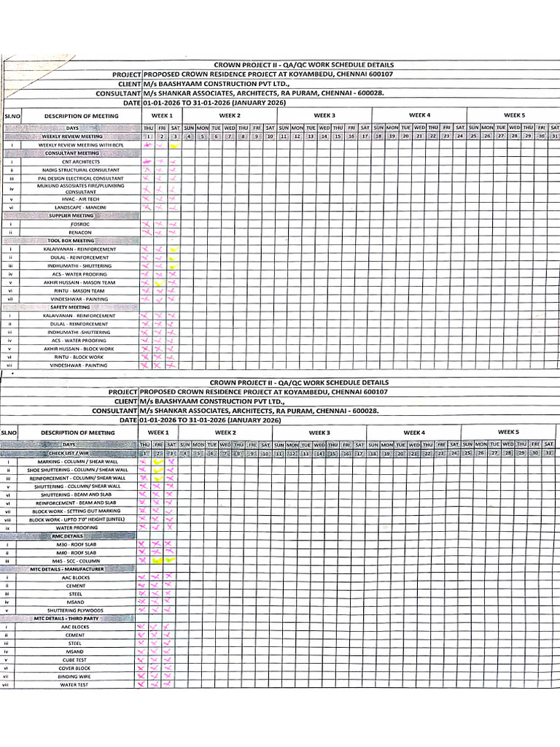Screen dimensions: 560x747
Task: Select the 'RMC DETAILS' section heading
Action: (x=67, y=536)
